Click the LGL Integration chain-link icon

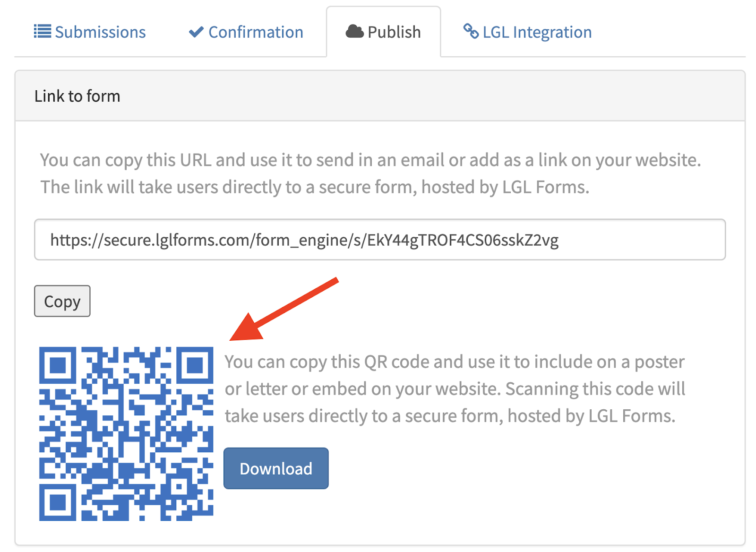click(x=471, y=31)
